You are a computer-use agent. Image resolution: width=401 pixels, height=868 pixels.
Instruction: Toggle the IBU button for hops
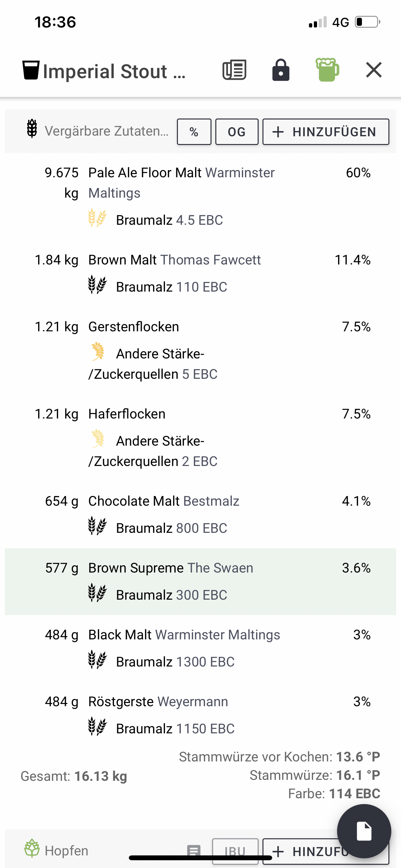[x=235, y=851]
